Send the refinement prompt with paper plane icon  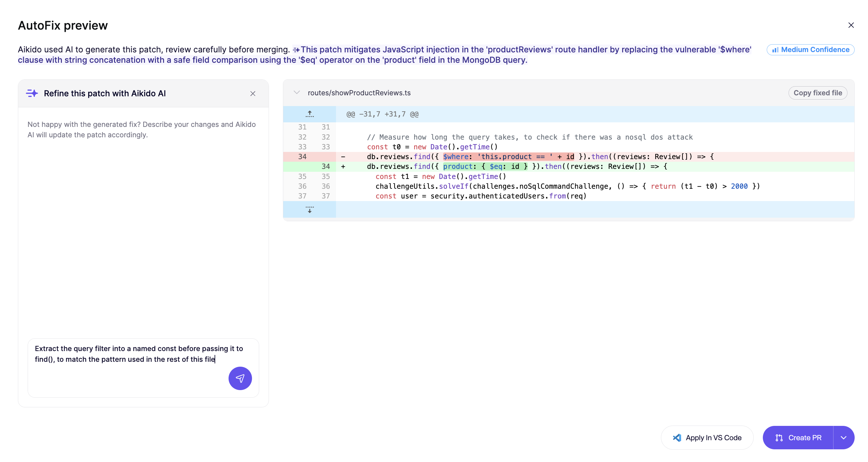click(x=240, y=378)
